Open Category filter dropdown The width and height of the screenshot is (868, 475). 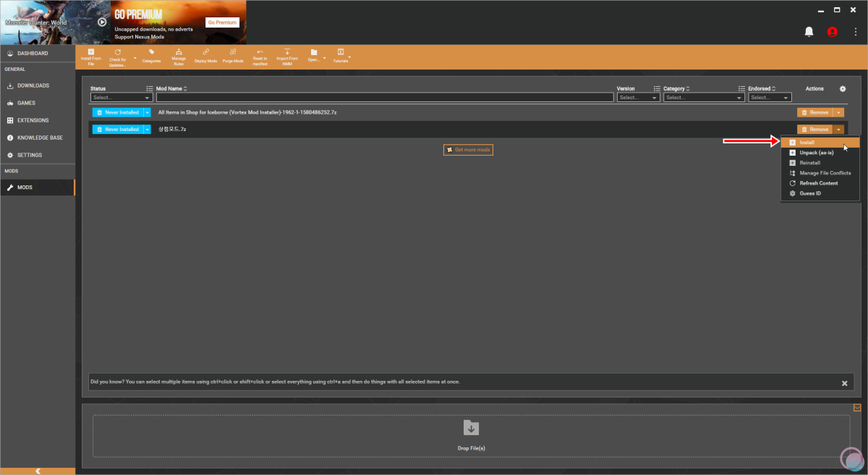704,97
